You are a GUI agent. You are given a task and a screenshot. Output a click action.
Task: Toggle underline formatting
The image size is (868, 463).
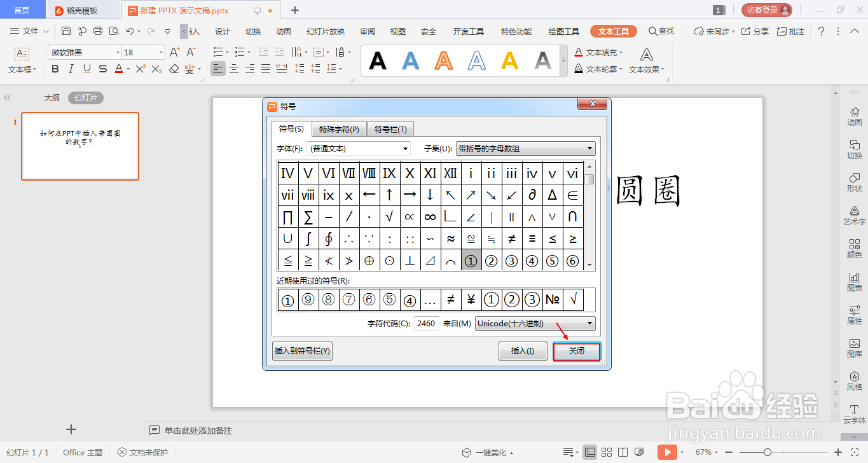[x=86, y=69]
